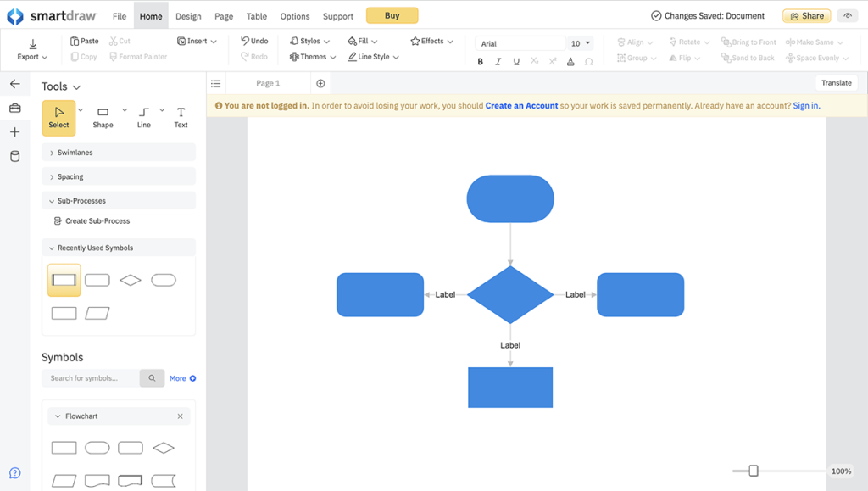Image resolution: width=868 pixels, height=491 pixels.
Task: Click Create Sub-Process
Action: tap(97, 220)
